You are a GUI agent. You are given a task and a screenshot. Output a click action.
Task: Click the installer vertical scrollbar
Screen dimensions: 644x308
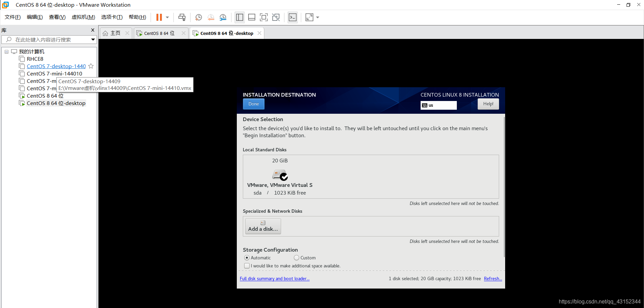[x=503, y=187]
